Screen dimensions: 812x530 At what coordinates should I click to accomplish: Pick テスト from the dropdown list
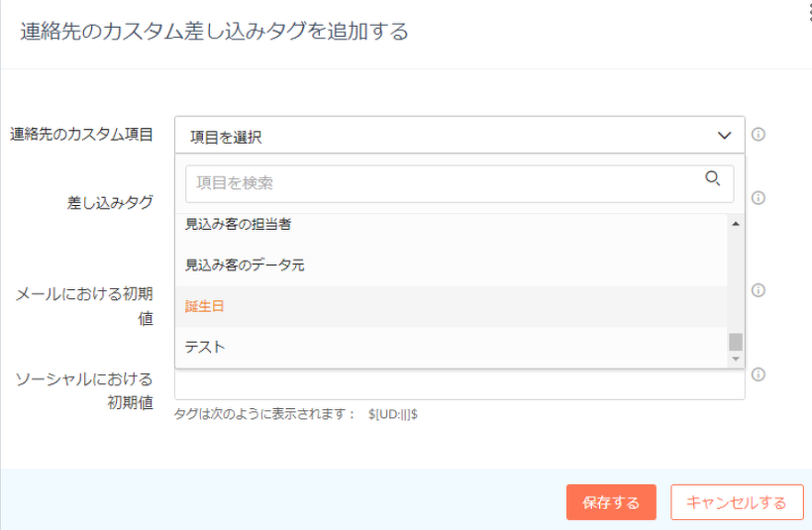click(205, 347)
